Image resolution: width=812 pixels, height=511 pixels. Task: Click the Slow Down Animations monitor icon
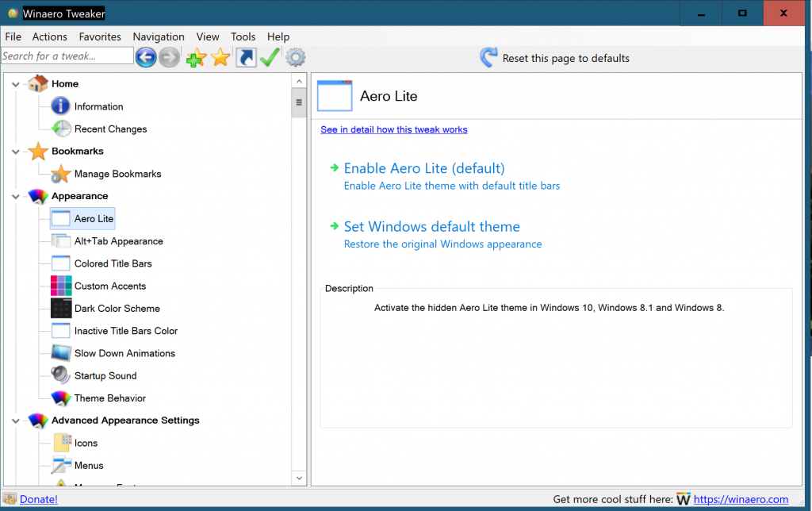click(61, 353)
